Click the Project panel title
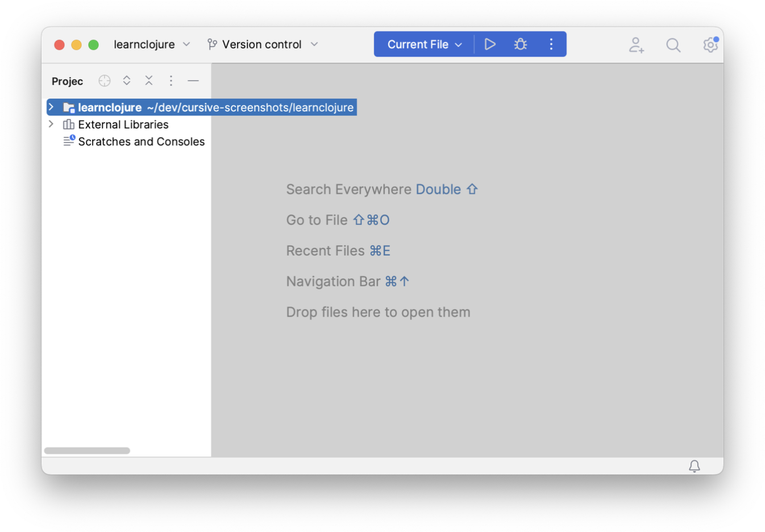The width and height of the screenshot is (765, 532). click(67, 81)
